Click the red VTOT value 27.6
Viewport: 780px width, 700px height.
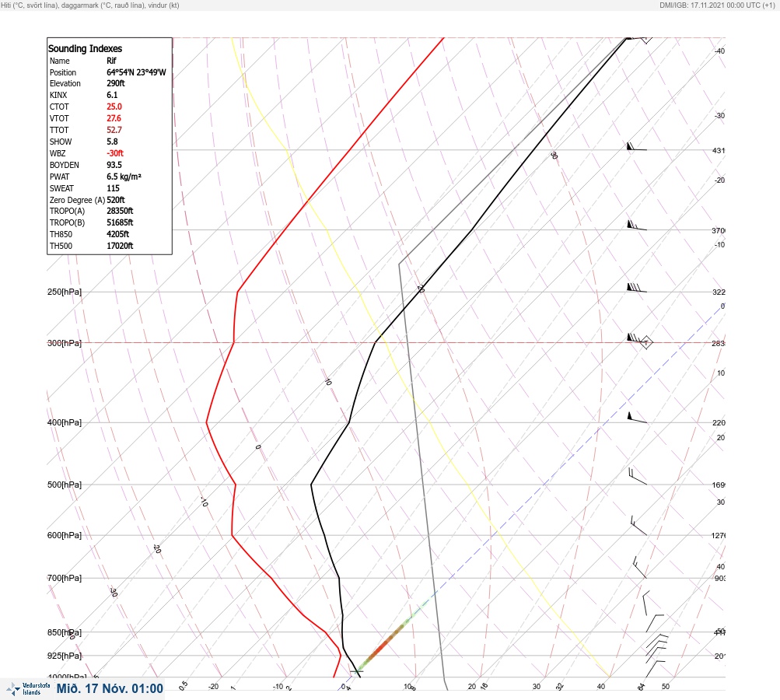point(114,118)
